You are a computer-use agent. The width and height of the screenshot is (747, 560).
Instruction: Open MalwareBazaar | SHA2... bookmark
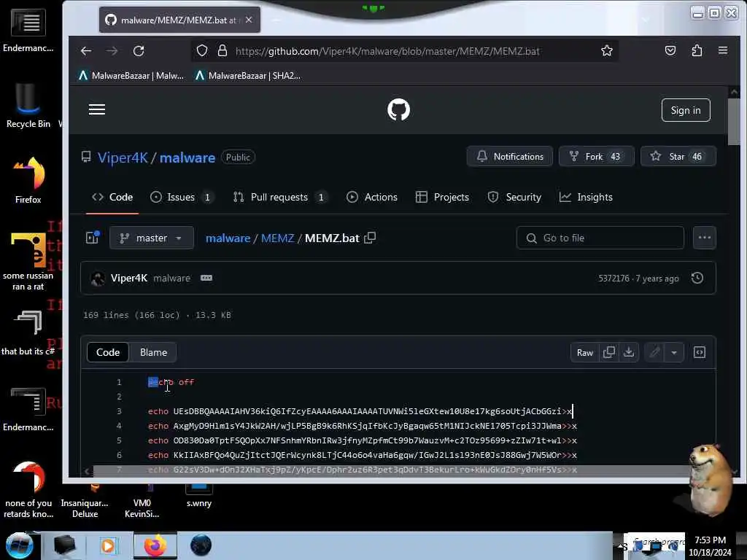[248, 76]
